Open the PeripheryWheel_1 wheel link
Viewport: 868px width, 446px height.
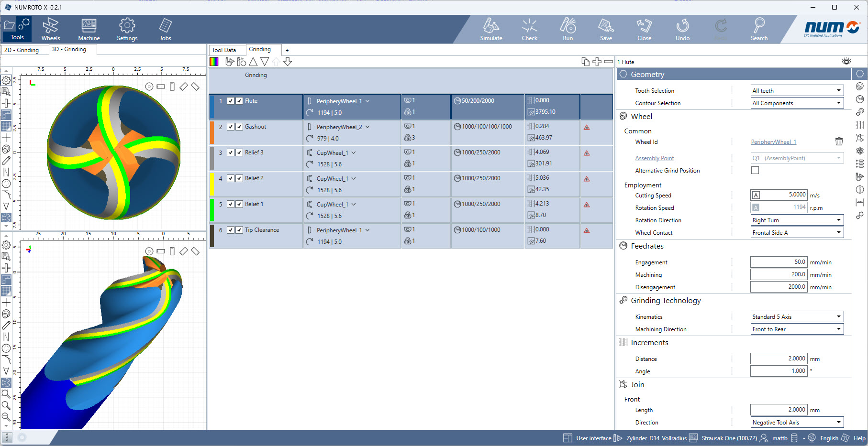773,142
